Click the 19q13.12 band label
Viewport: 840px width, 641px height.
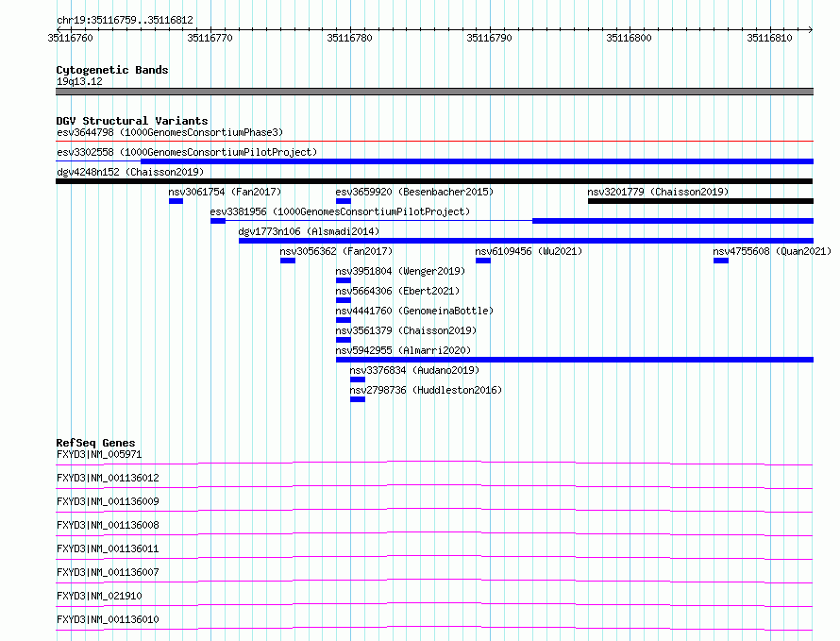79,81
